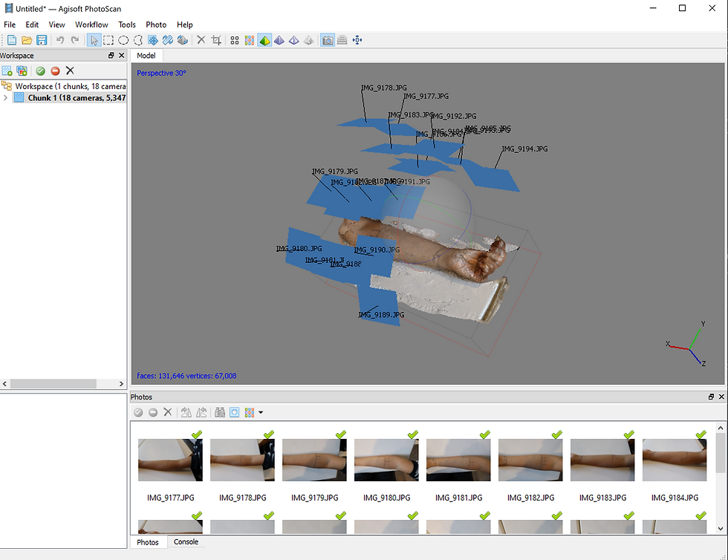The height and width of the screenshot is (560, 728).
Task: Switch to Solid model view
Action: click(279, 40)
